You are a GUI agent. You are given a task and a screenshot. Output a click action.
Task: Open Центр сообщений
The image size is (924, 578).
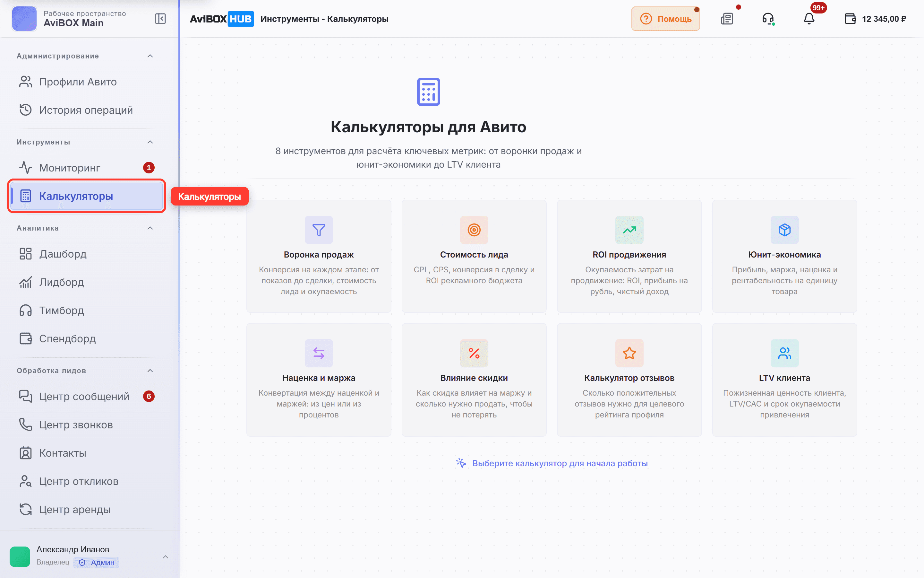(87, 397)
